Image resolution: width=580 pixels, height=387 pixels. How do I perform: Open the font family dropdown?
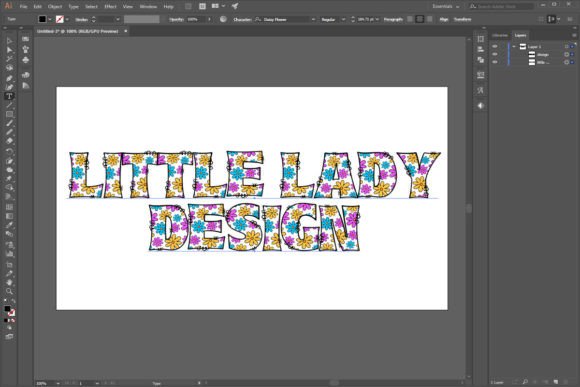point(313,19)
